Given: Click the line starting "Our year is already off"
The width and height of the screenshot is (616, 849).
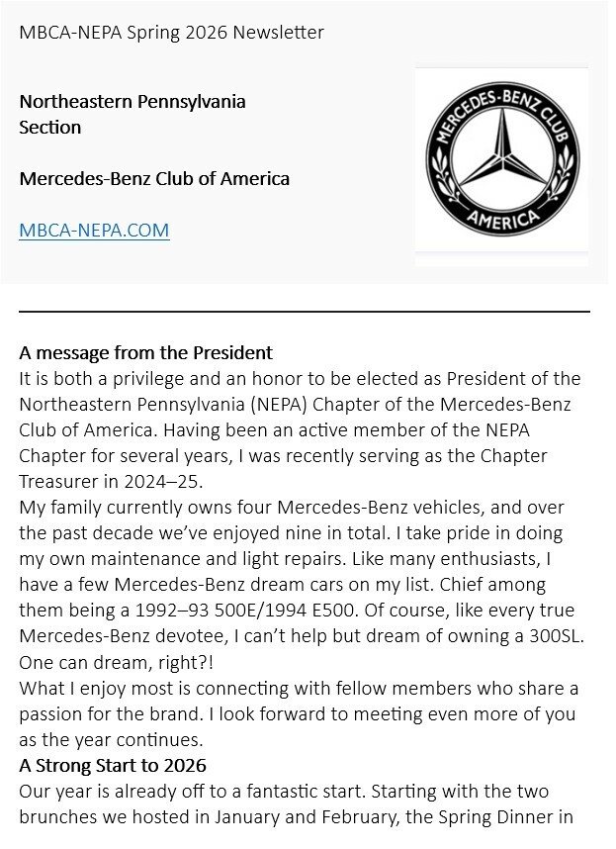Looking at the screenshot, I should click(282, 792).
